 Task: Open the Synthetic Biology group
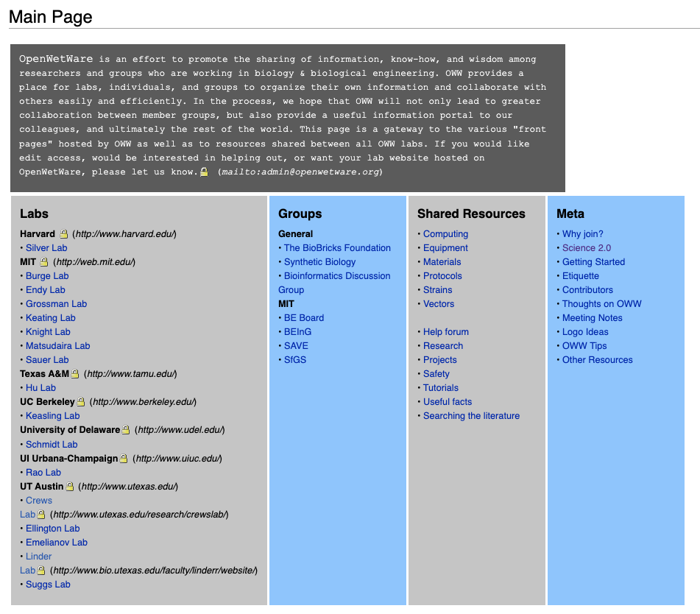point(319,261)
